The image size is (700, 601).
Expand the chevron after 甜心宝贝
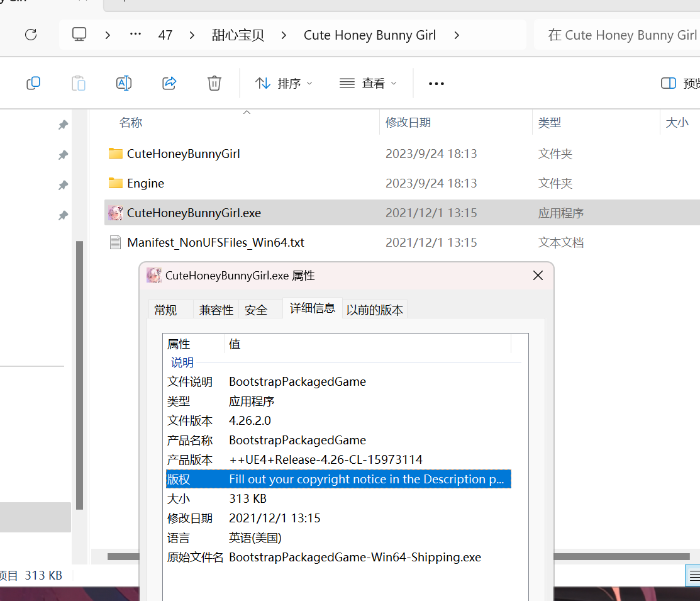point(284,35)
